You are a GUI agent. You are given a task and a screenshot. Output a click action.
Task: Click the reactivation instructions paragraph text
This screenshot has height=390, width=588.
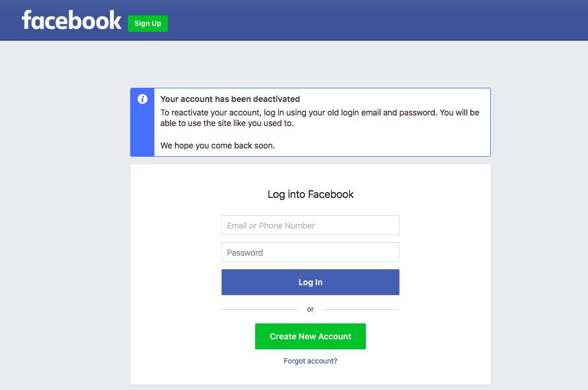319,118
